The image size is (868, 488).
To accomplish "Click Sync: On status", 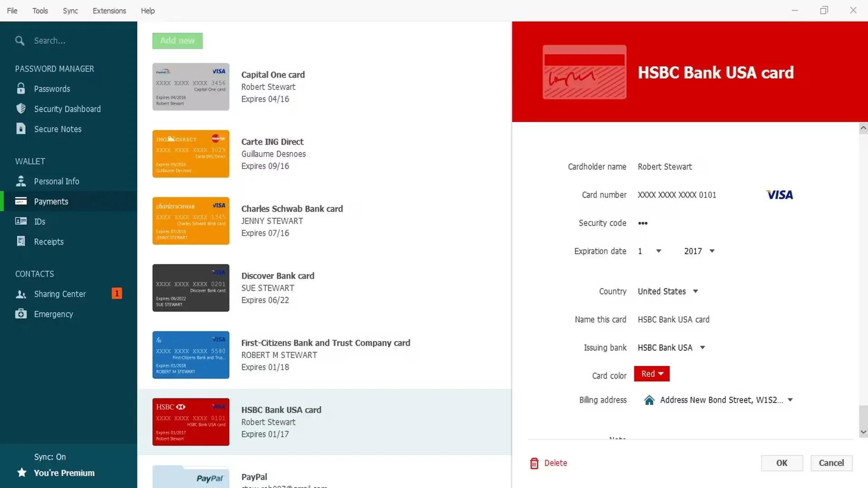I will pyautogui.click(x=50, y=457).
